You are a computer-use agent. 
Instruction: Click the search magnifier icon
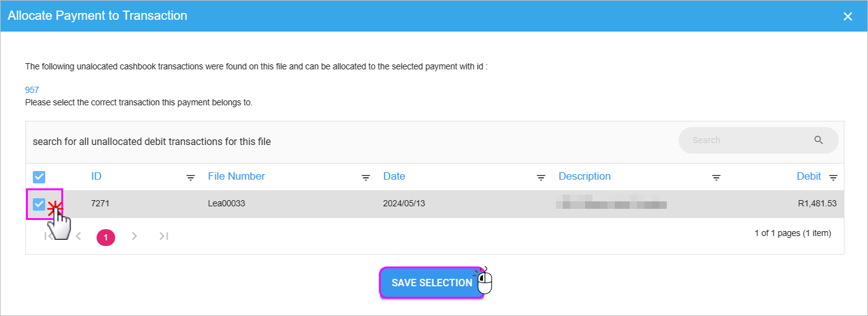coord(818,140)
